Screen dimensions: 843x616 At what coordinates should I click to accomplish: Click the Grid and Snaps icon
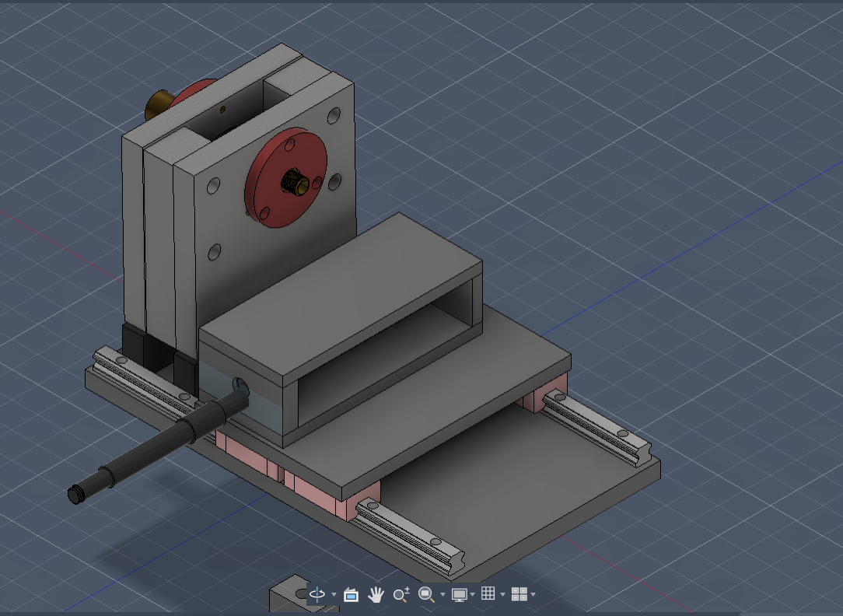click(488, 593)
